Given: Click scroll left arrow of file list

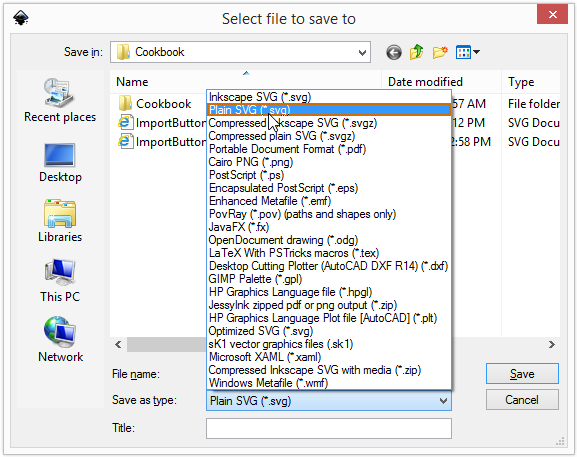Looking at the screenshot, I should 118,345.
